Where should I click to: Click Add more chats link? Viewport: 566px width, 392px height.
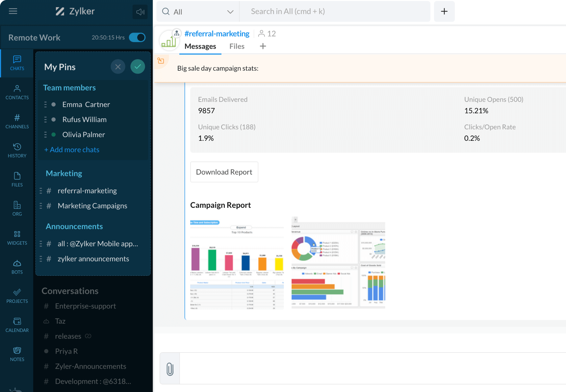coord(72,150)
